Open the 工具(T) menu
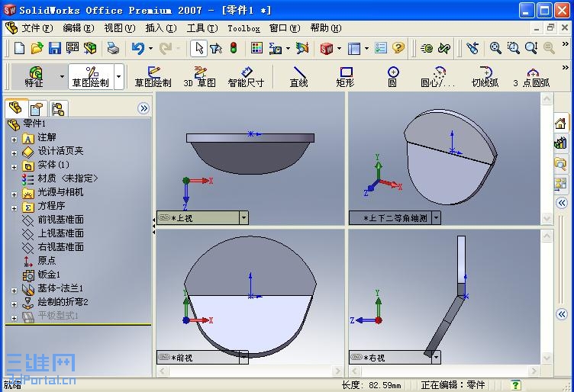The height and width of the screenshot is (392, 574). (x=202, y=28)
